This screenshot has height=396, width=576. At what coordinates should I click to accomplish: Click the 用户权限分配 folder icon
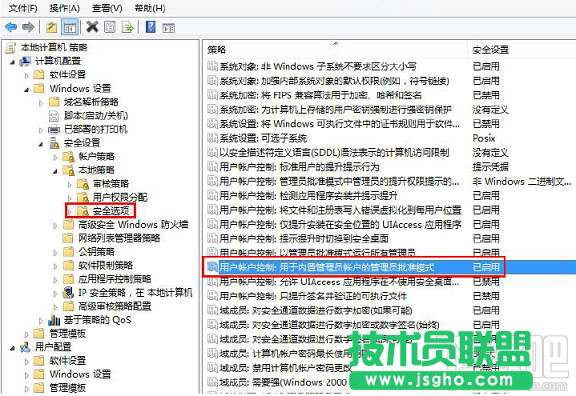tap(83, 198)
